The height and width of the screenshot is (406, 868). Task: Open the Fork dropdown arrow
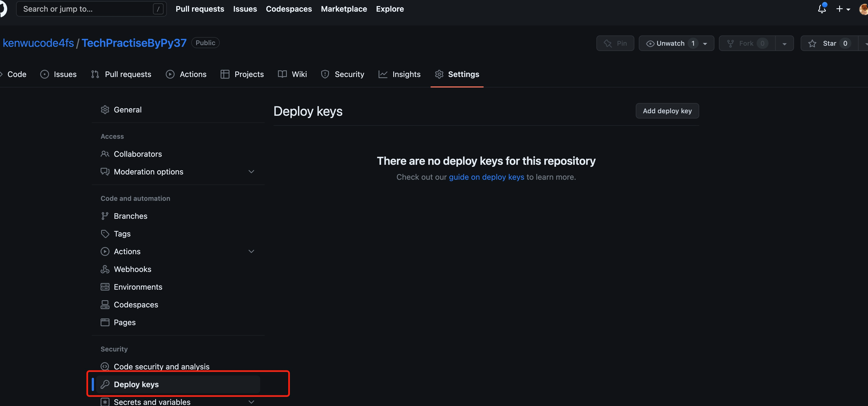click(784, 44)
